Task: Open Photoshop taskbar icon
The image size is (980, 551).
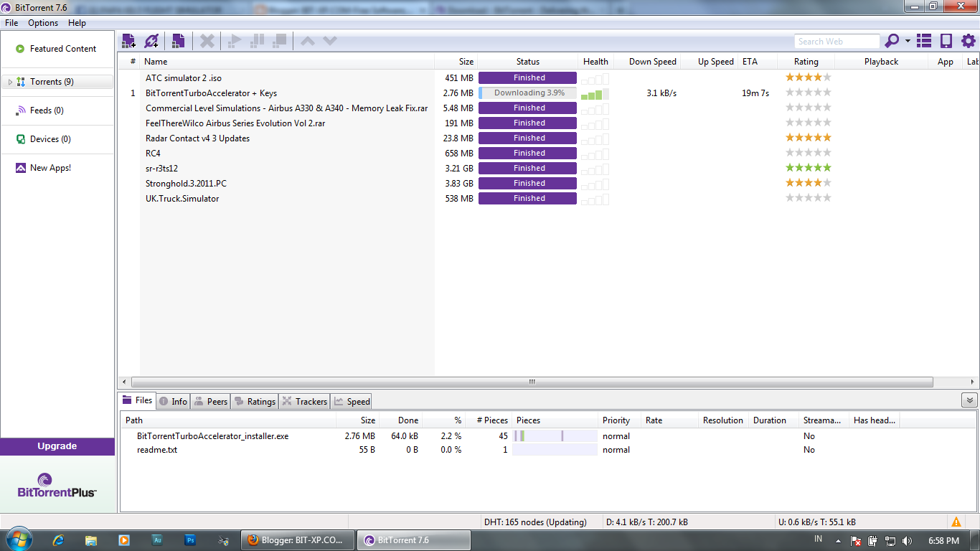Action: (190, 540)
